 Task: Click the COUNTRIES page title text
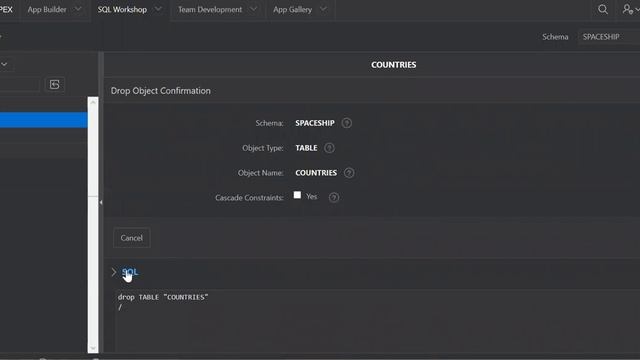click(393, 65)
